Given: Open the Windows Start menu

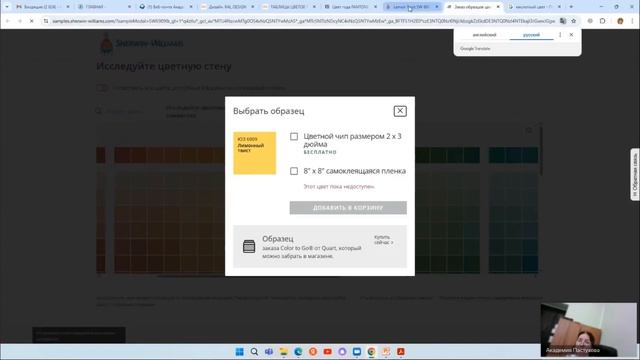Looking at the screenshot, I should [x=240, y=351].
